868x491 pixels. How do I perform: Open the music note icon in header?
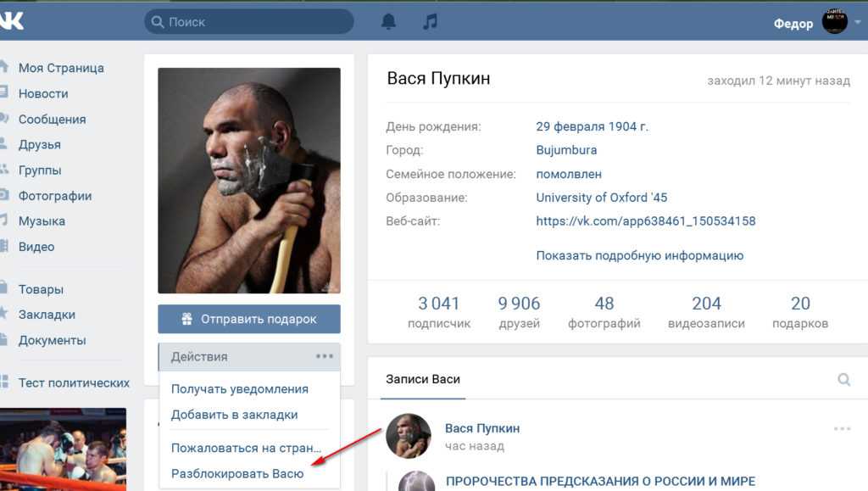[430, 21]
